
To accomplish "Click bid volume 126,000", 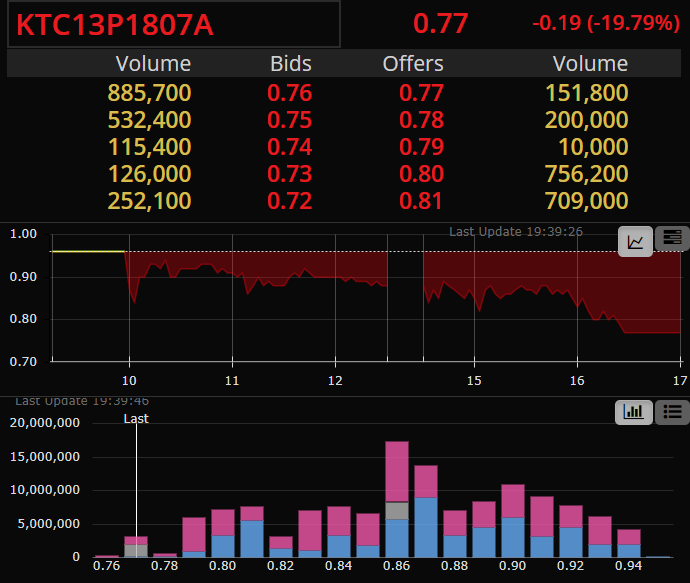I will tap(150, 174).
